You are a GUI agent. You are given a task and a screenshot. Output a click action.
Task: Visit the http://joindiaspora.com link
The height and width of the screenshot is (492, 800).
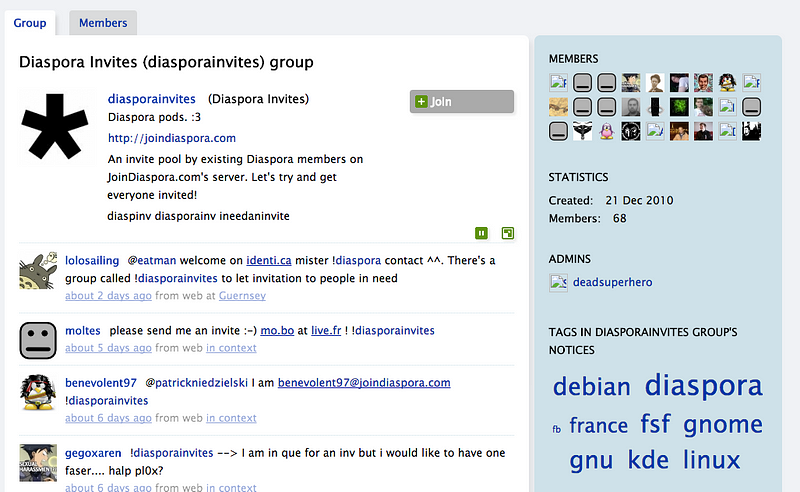171,138
